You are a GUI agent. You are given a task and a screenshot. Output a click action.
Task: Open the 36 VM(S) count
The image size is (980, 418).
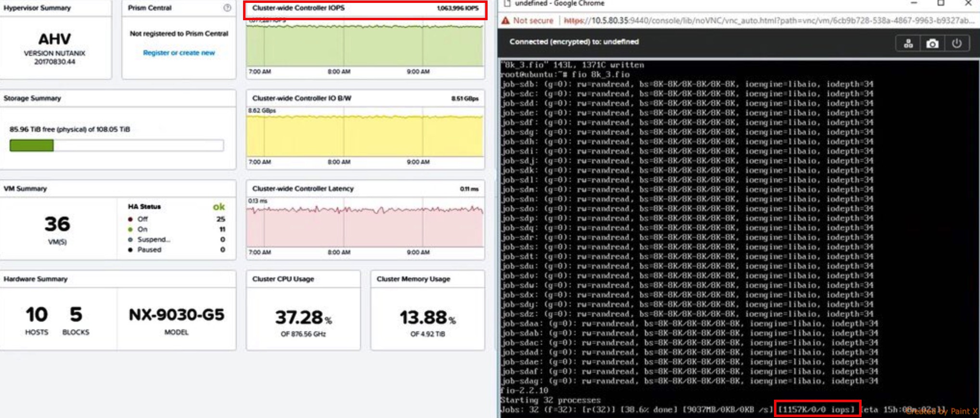[x=57, y=224]
